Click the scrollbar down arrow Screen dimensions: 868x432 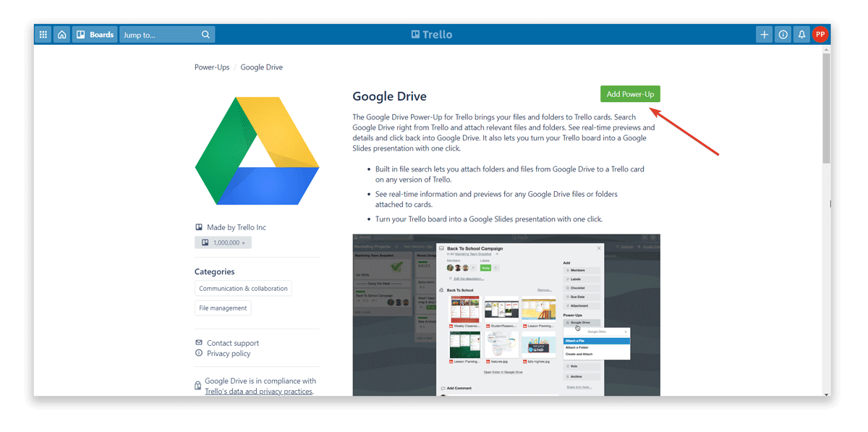click(826, 394)
